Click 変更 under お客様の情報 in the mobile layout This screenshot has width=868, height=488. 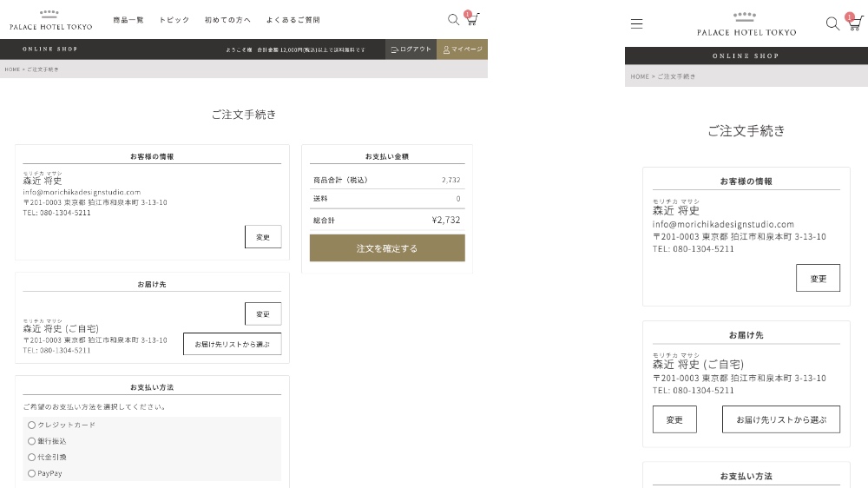point(818,278)
